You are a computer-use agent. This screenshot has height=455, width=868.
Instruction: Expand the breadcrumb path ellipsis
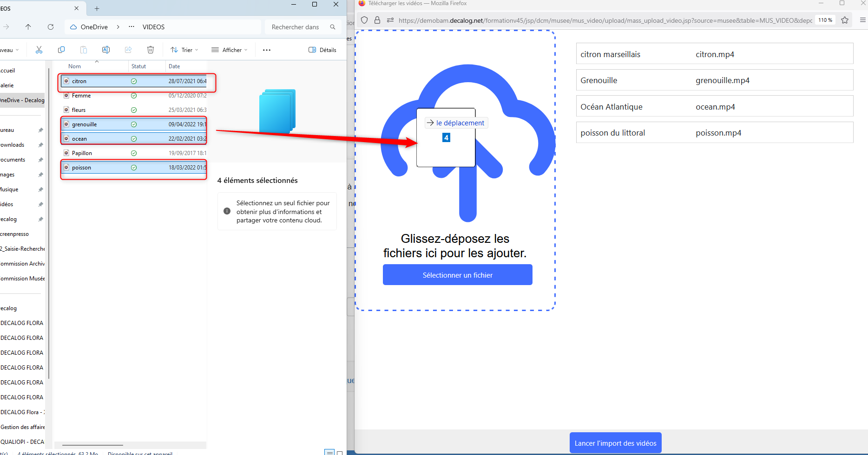(132, 27)
